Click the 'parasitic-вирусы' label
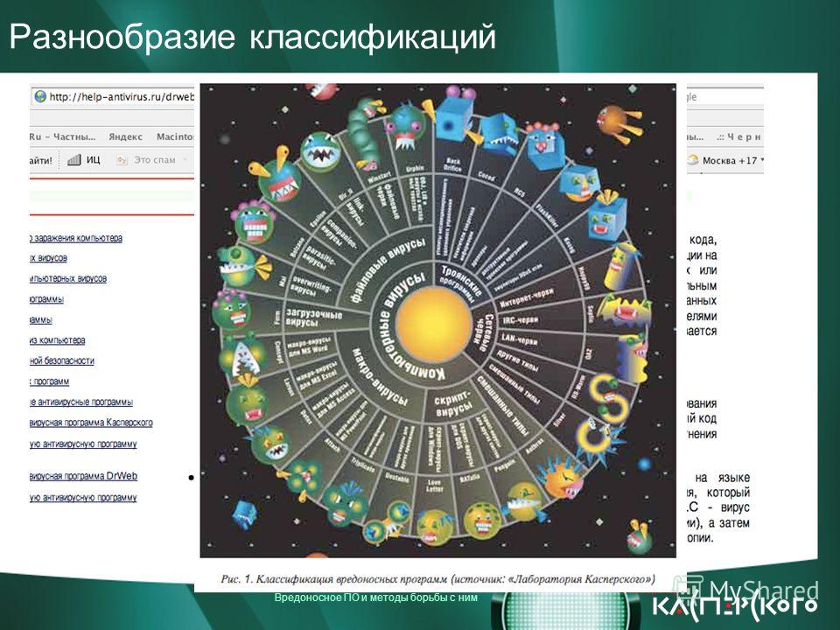 [x=320, y=258]
